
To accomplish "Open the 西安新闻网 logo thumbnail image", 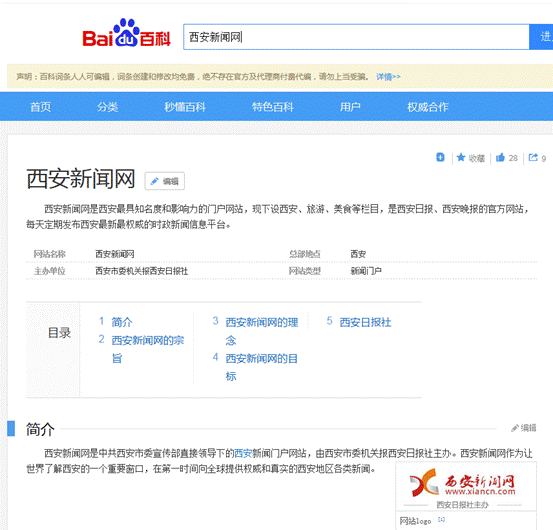I will [x=466, y=486].
